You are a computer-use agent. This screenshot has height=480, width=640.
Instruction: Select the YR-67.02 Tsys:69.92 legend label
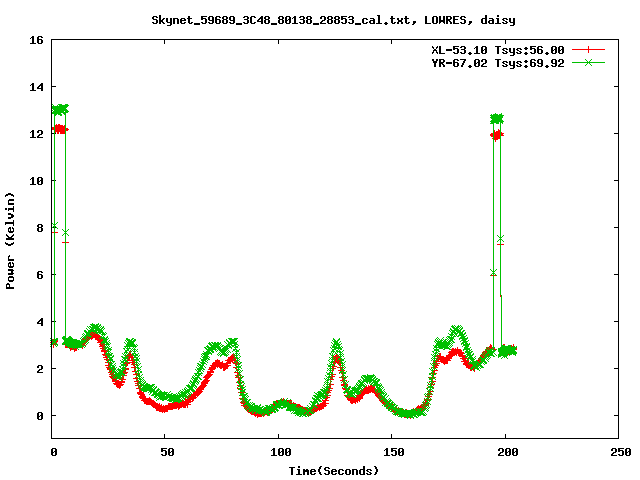(x=498, y=63)
